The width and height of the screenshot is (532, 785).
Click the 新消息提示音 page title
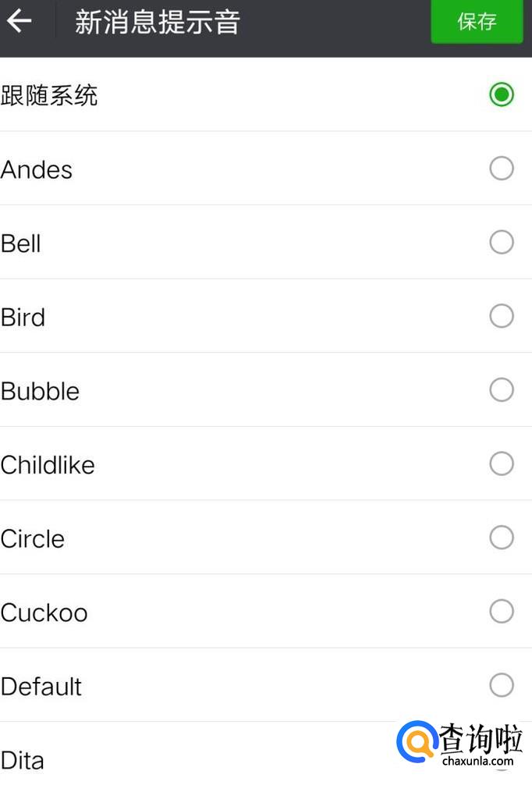(x=157, y=22)
